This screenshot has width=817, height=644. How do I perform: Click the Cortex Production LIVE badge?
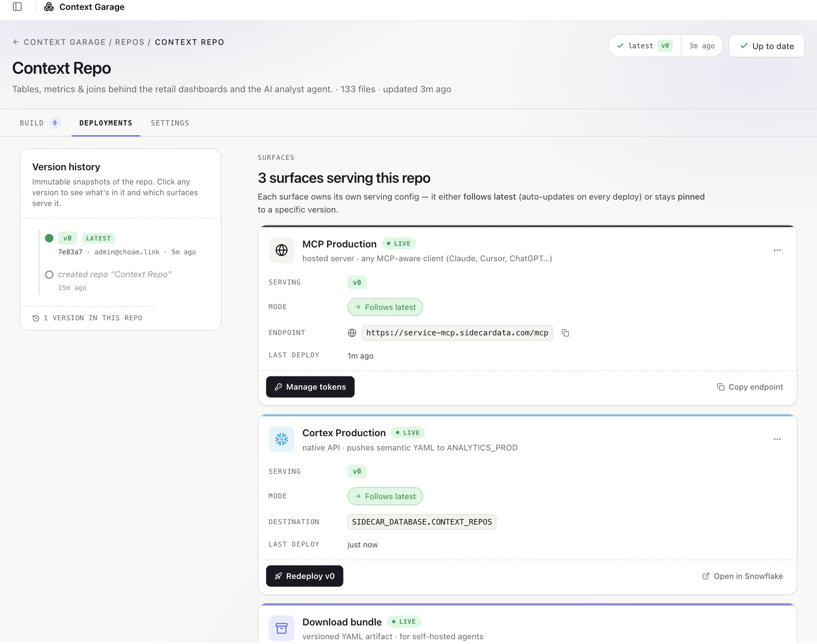[408, 433]
